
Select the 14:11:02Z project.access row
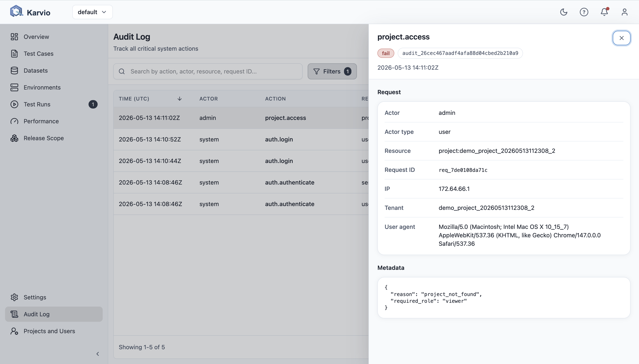tap(241, 118)
